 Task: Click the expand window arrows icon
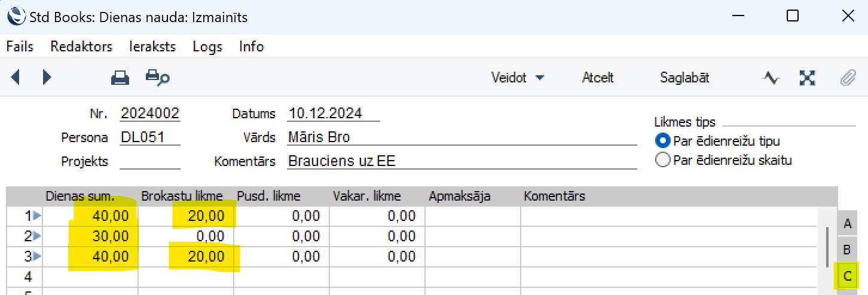808,78
